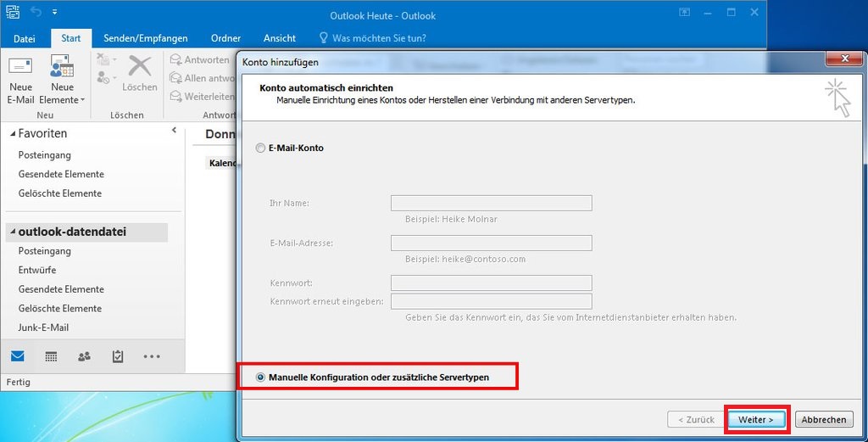868x442 pixels.
Task: Open Gelöschte Elemente under Favoriten
Action: click(60, 193)
